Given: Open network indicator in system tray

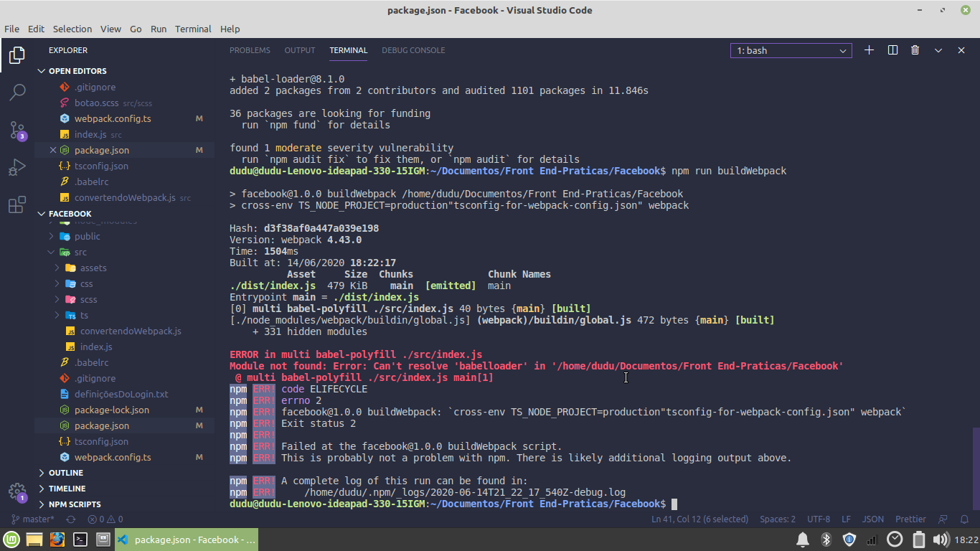Looking at the screenshot, I should point(872,540).
